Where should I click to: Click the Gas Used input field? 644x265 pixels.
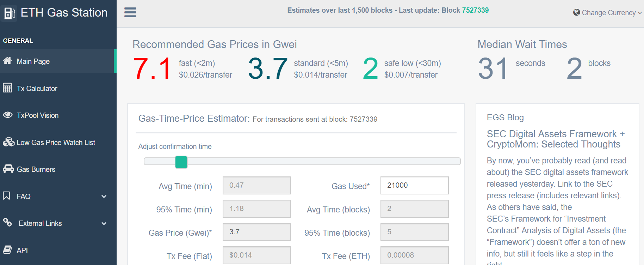point(414,185)
